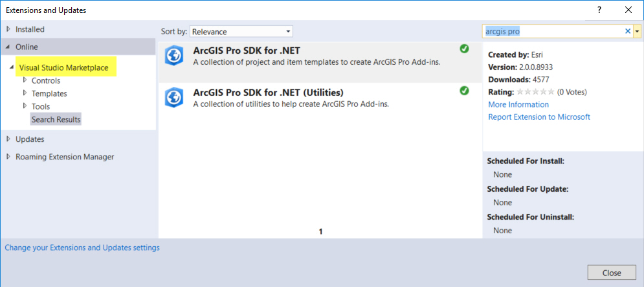Open the Sort by Relevance dropdown
Image resolution: width=644 pixels, height=287 pixels.
click(x=241, y=31)
